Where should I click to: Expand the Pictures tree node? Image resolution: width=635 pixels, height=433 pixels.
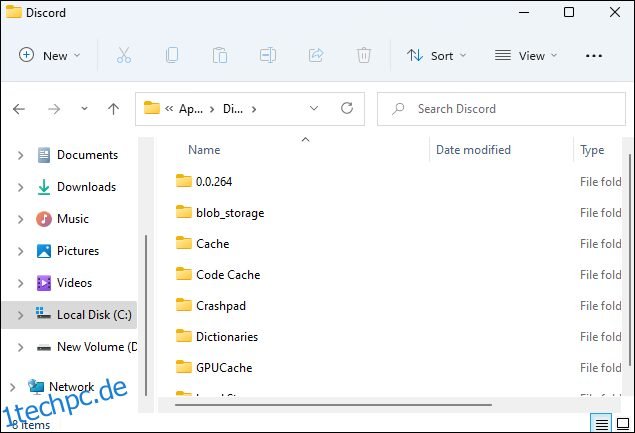click(x=20, y=251)
